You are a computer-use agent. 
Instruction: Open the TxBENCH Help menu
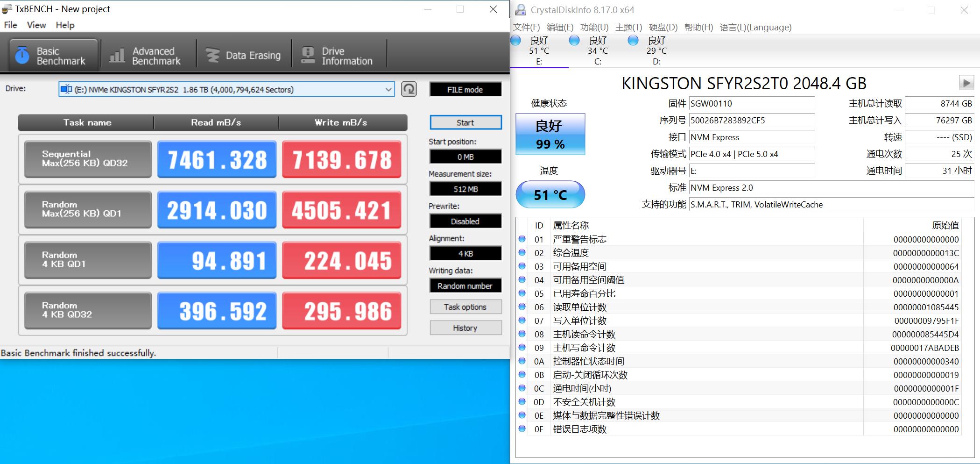[65, 25]
